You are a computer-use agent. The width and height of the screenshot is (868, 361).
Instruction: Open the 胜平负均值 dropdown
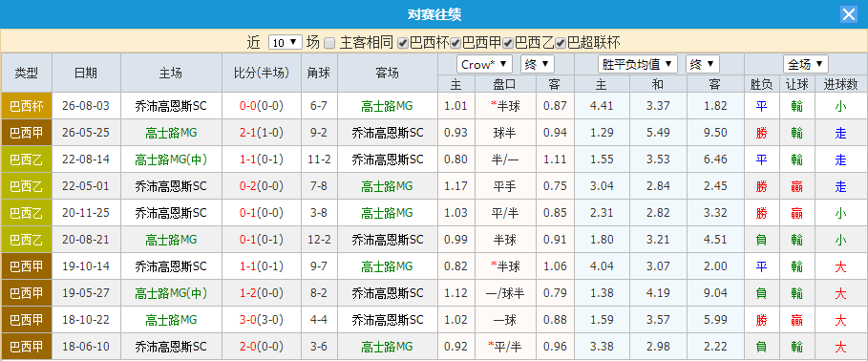[638, 64]
